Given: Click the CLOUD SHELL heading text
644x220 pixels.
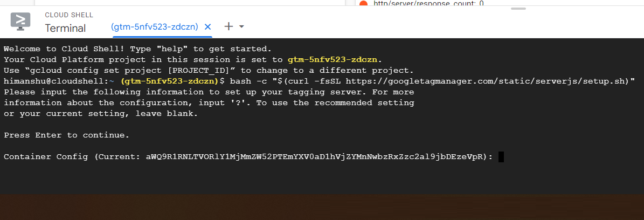Looking at the screenshot, I should click(x=69, y=15).
